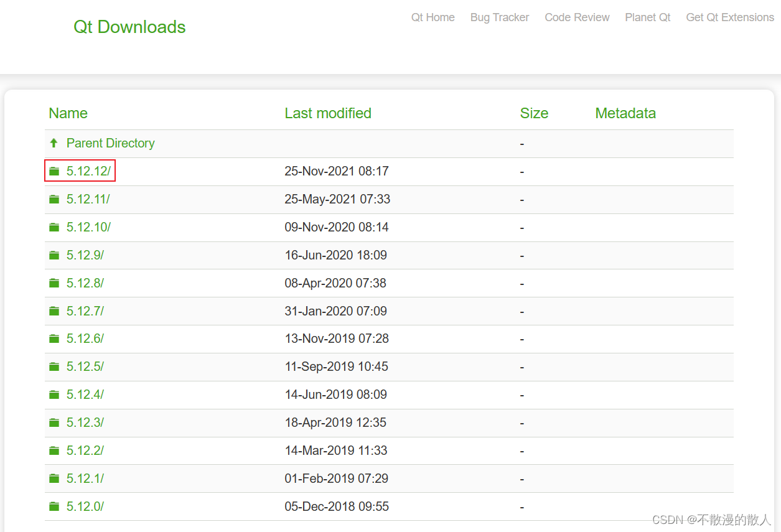The image size is (781, 532).
Task: Select the date 05-Dec-2018 09:55
Action: [x=337, y=506]
